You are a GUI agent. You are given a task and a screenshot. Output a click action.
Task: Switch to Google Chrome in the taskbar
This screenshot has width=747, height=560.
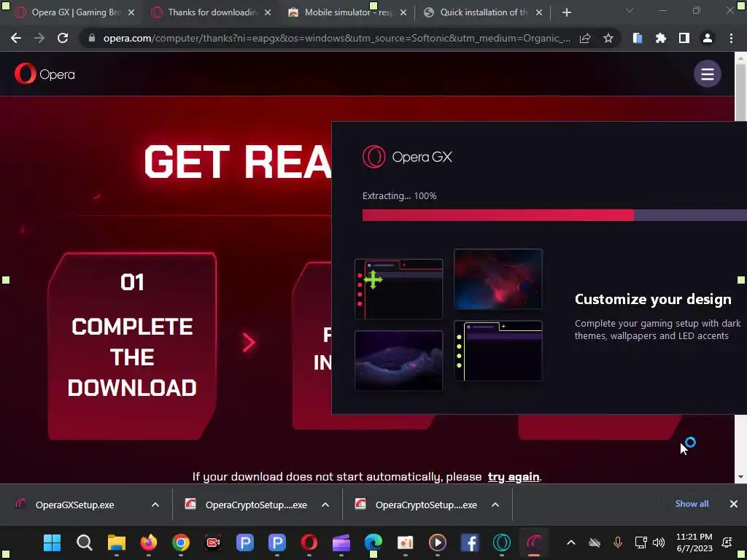click(x=181, y=542)
